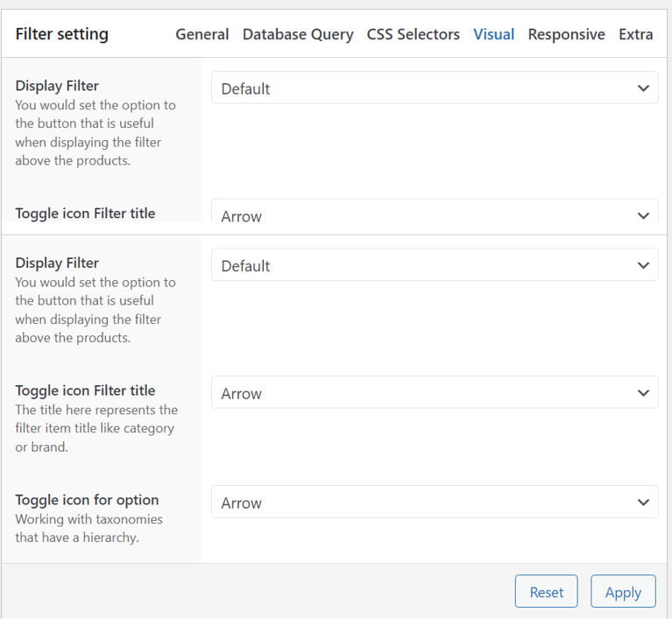Open Toggle icon for option dropdown
This screenshot has height=619, width=672.
(435, 502)
